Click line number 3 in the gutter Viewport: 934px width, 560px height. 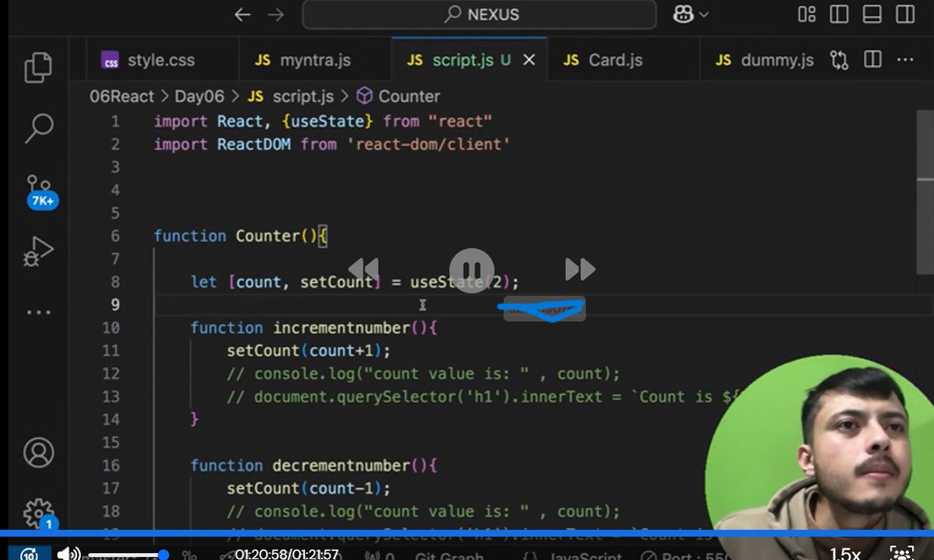115,166
